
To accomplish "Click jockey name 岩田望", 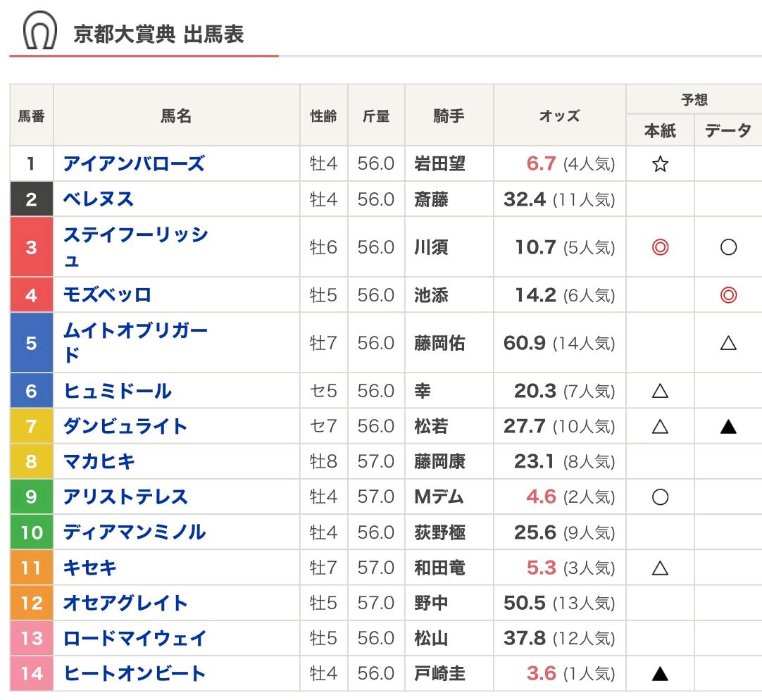I will tap(439, 164).
